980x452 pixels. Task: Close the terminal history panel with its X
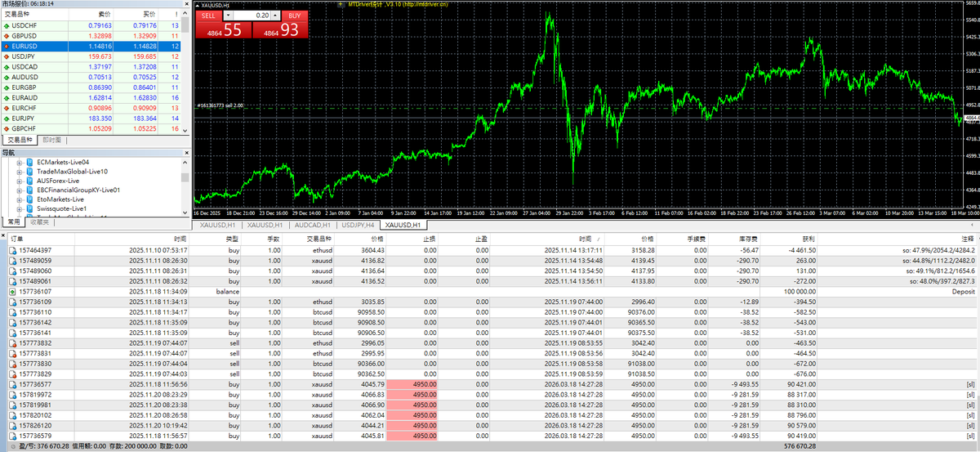pyautogui.click(x=3, y=237)
